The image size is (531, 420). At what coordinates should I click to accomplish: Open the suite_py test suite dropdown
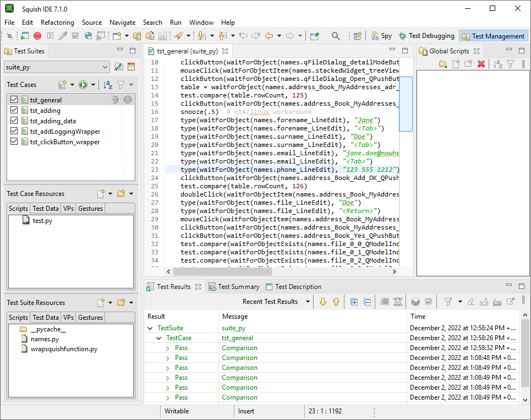(x=105, y=67)
